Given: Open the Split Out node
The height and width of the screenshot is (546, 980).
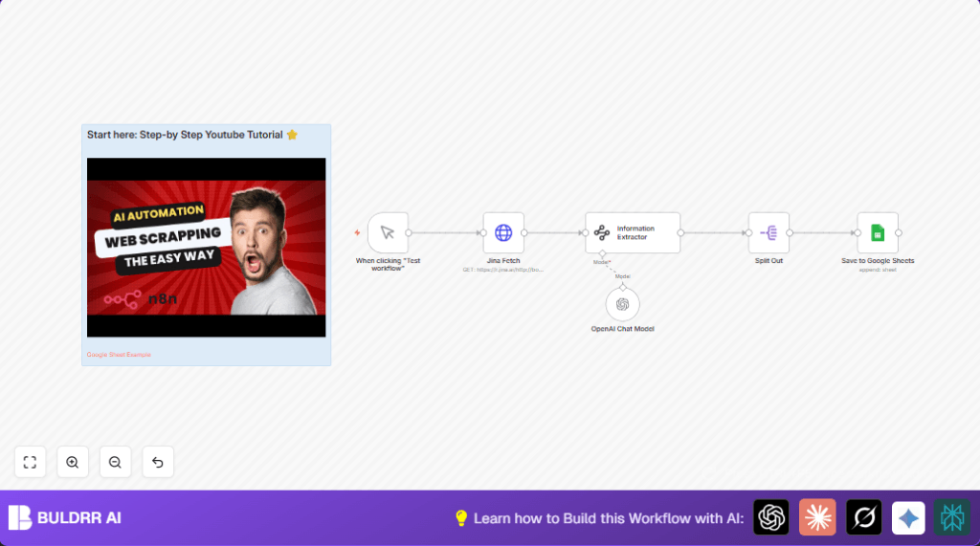Looking at the screenshot, I should 768,233.
